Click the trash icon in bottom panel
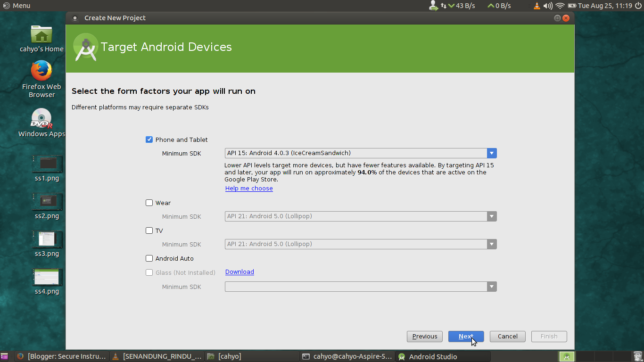The height and width of the screenshot is (362, 644). pyautogui.click(x=638, y=357)
